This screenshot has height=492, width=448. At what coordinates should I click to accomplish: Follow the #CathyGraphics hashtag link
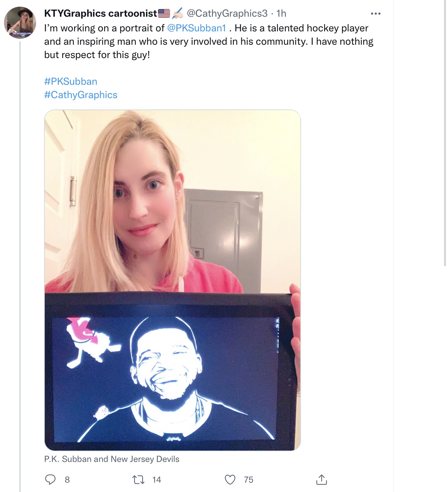coord(81,95)
